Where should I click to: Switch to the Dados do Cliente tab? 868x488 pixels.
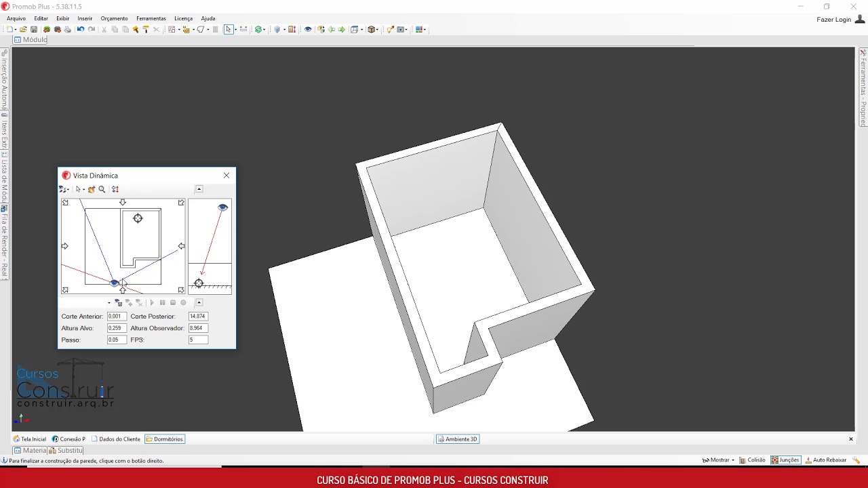tap(116, 439)
